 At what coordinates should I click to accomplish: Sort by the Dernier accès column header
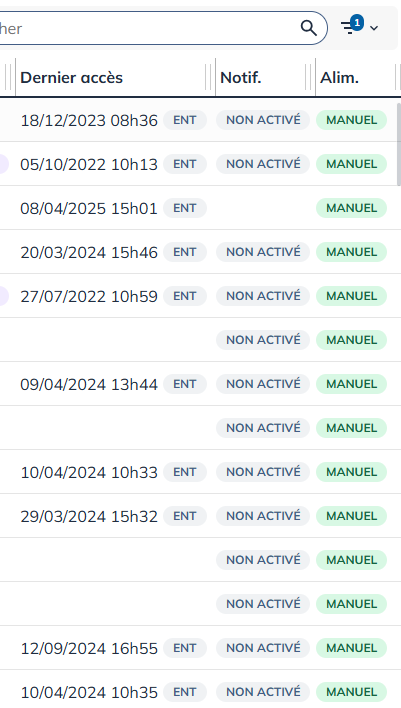tap(71, 78)
